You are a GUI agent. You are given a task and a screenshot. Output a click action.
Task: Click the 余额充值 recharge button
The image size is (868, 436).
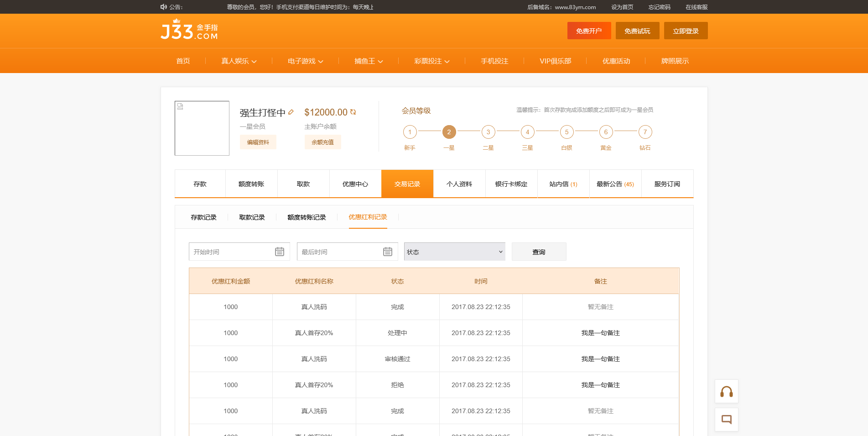pos(322,142)
